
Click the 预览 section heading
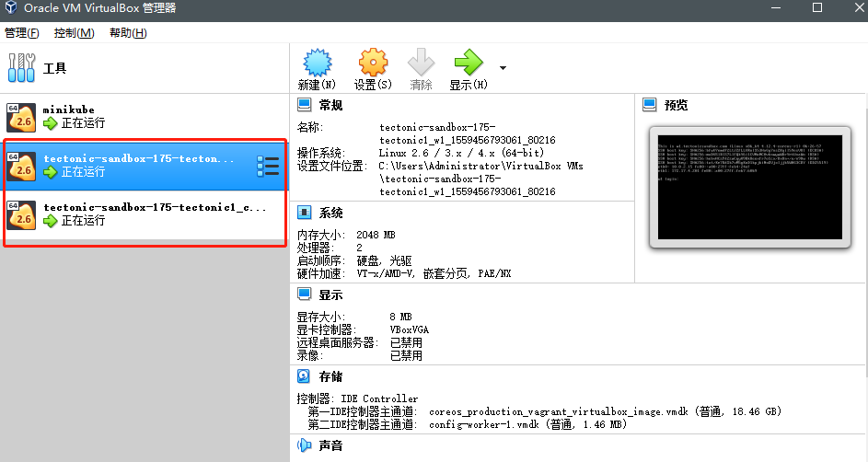tap(676, 105)
